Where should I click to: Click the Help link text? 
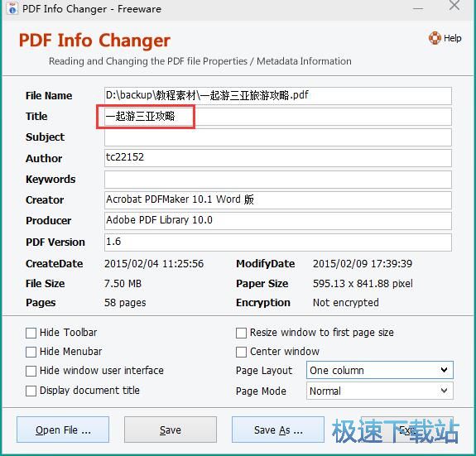(452, 38)
